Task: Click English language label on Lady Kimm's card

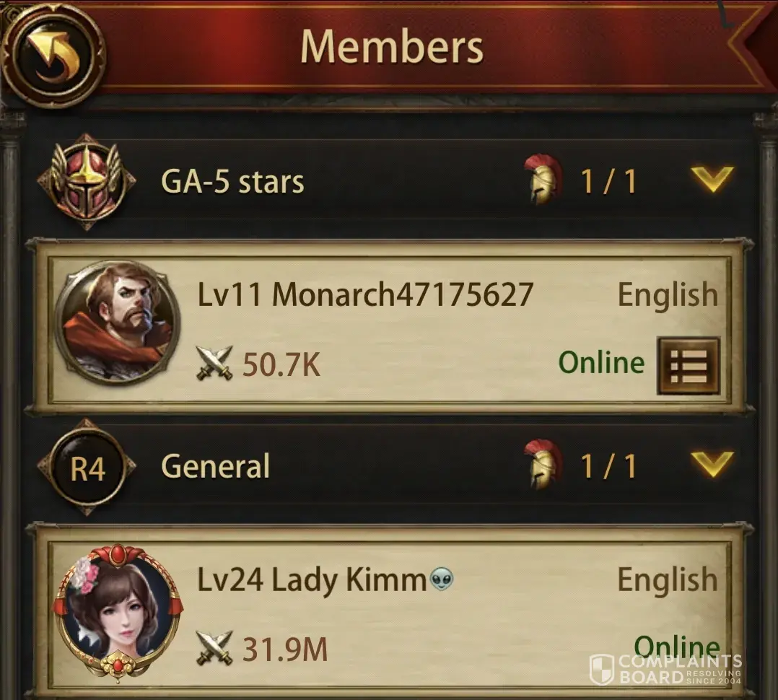Action: coord(668,580)
